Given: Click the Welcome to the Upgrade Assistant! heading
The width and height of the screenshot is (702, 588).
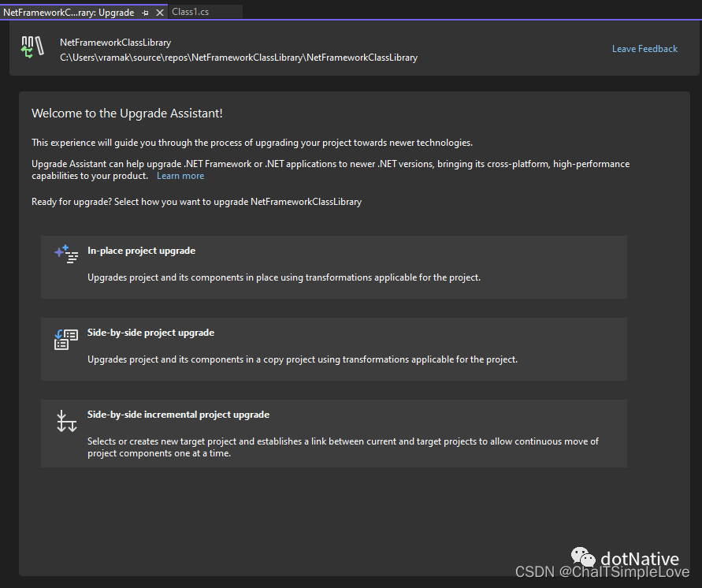Looking at the screenshot, I should (x=127, y=114).
